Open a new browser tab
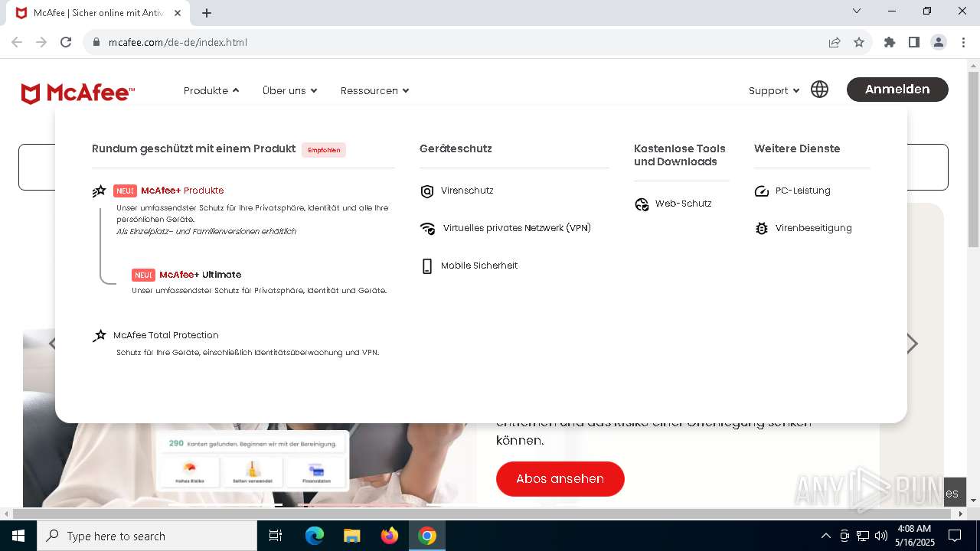980x551 pixels. [x=206, y=12]
